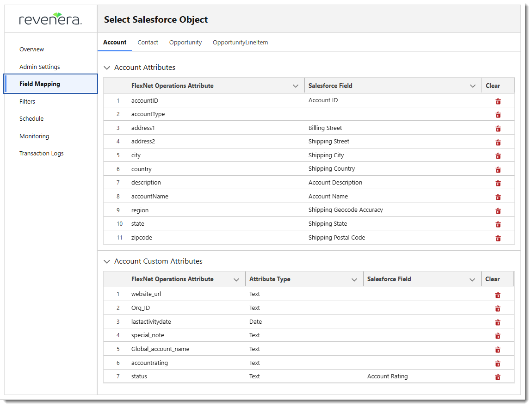Select the Global_account_name attribute cell
This screenshot has height=407, width=532.
click(186, 349)
